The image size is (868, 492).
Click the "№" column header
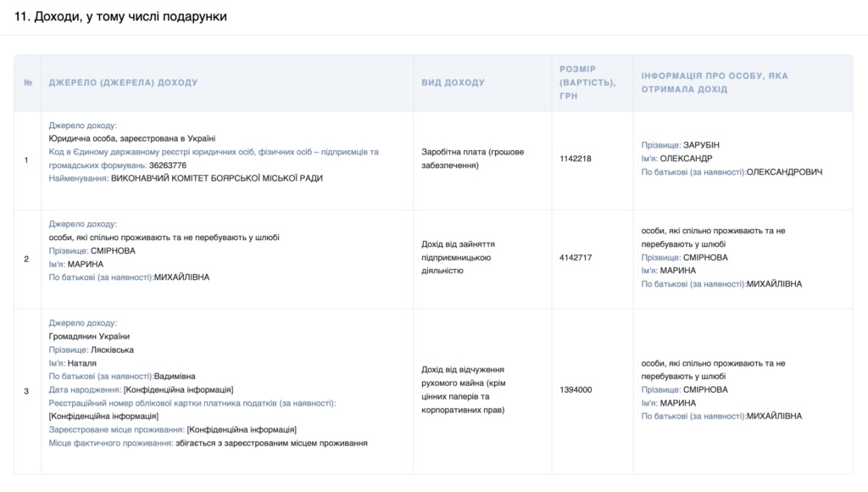tap(28, 83)
